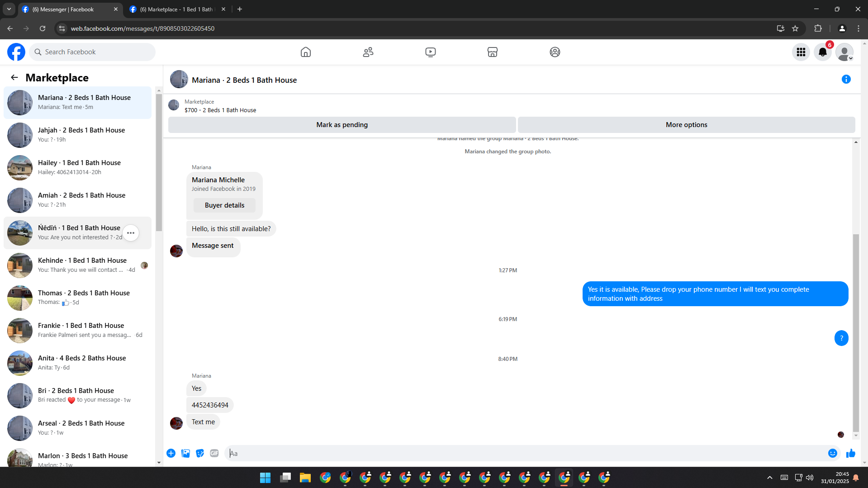Open Anita 4 Beds 2 Baths conversation

point(78,363)
